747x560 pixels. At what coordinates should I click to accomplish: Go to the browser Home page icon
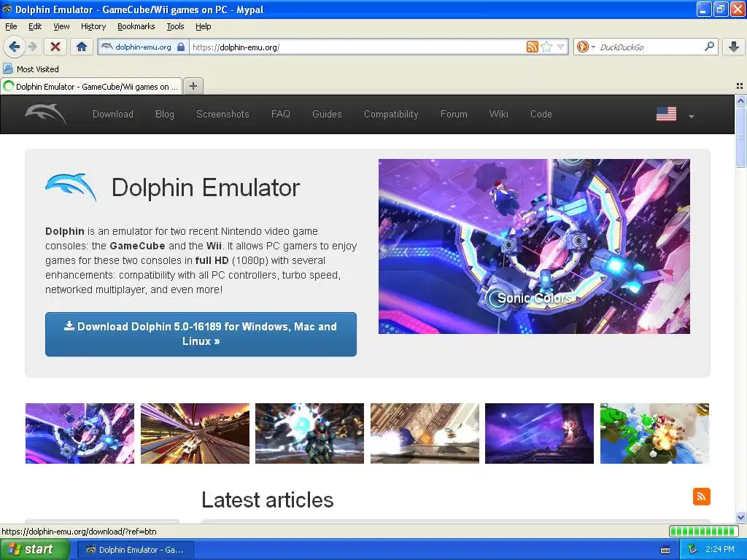coord(82,47)
